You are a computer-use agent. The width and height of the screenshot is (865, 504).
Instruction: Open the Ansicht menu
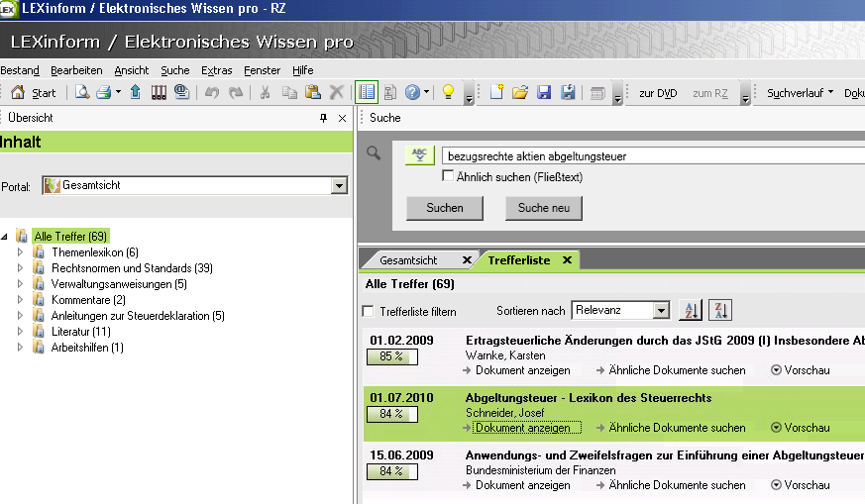point(132,70)
